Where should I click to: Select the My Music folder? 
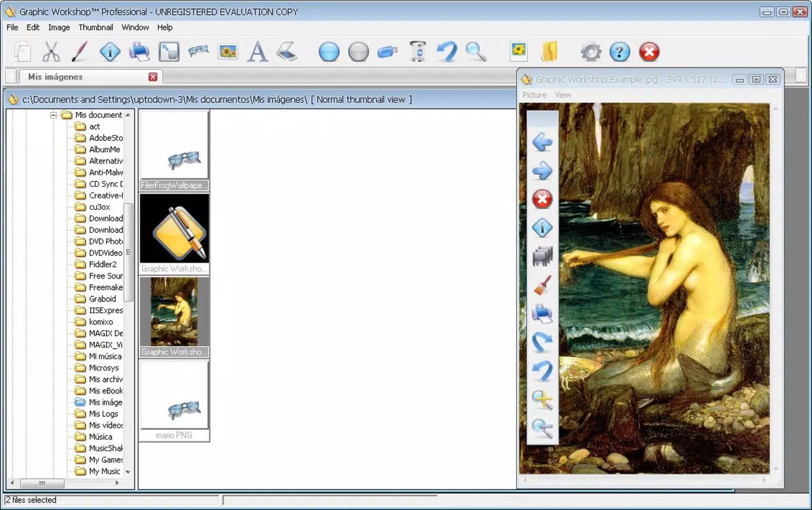98,471
